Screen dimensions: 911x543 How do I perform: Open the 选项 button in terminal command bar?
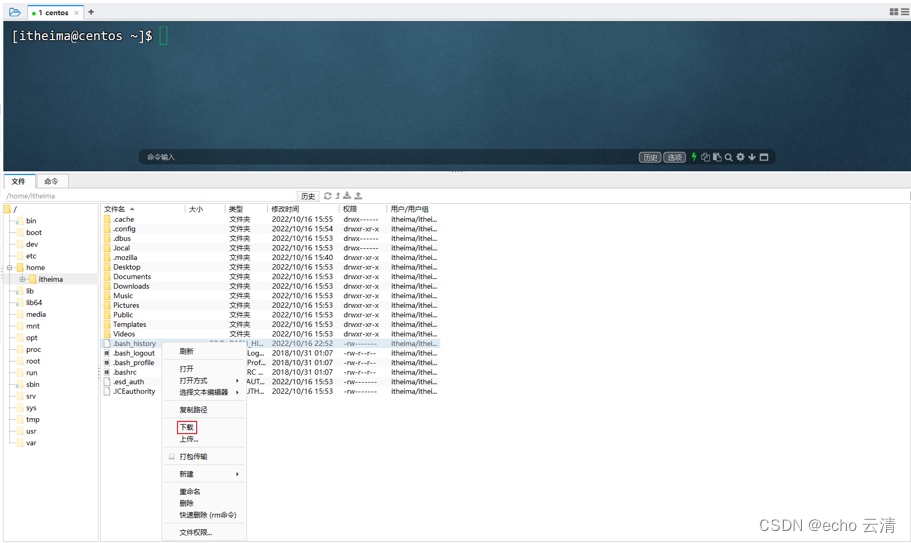675,157
